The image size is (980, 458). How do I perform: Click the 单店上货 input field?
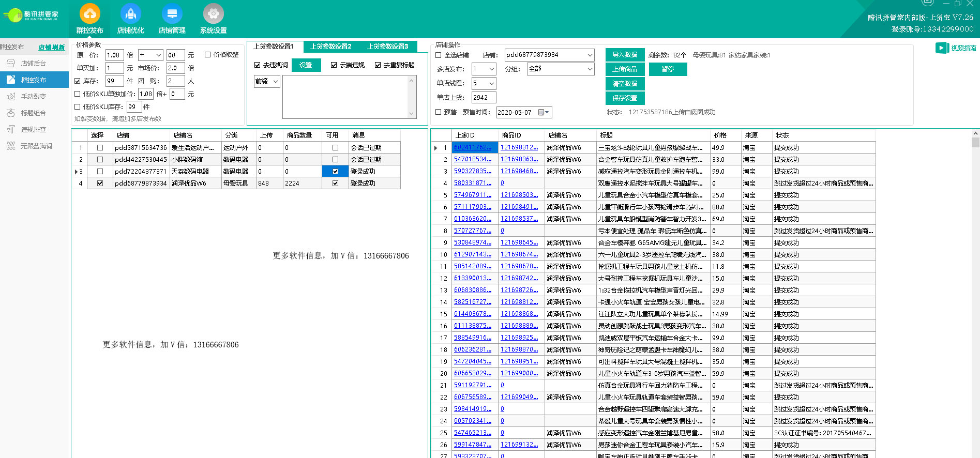[x=483, y=98]
